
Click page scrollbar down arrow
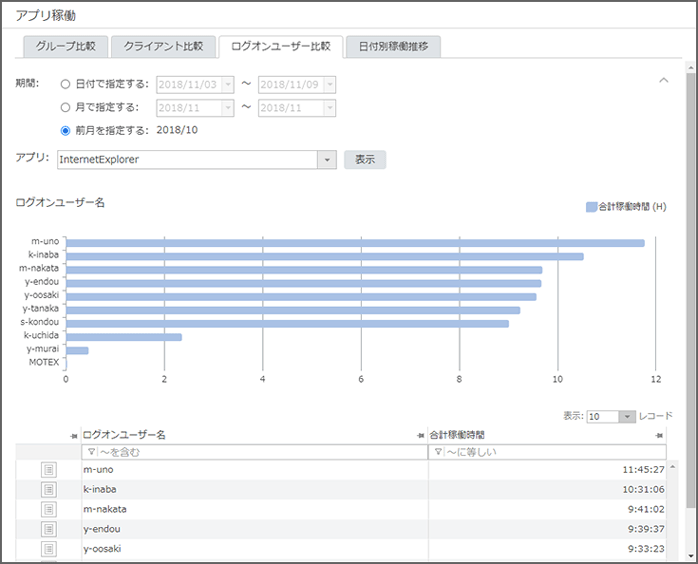click(690, 556)
